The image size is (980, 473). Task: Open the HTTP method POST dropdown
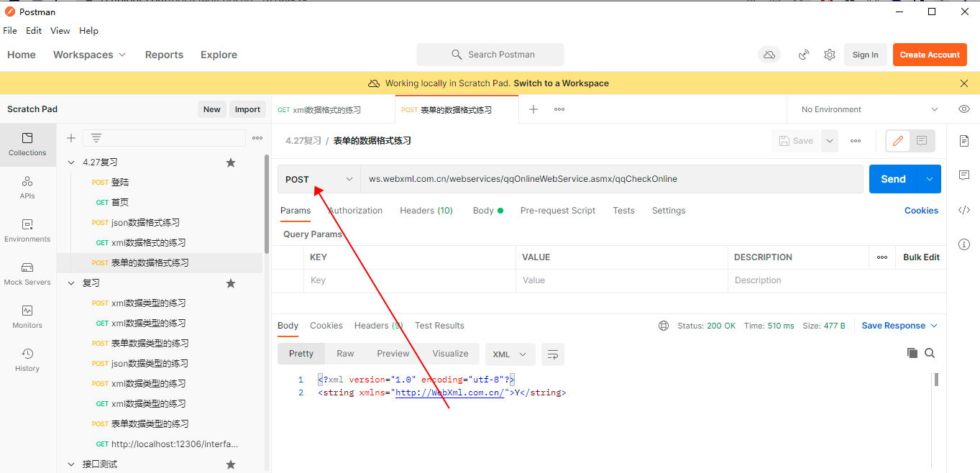[x=319, y=179]
